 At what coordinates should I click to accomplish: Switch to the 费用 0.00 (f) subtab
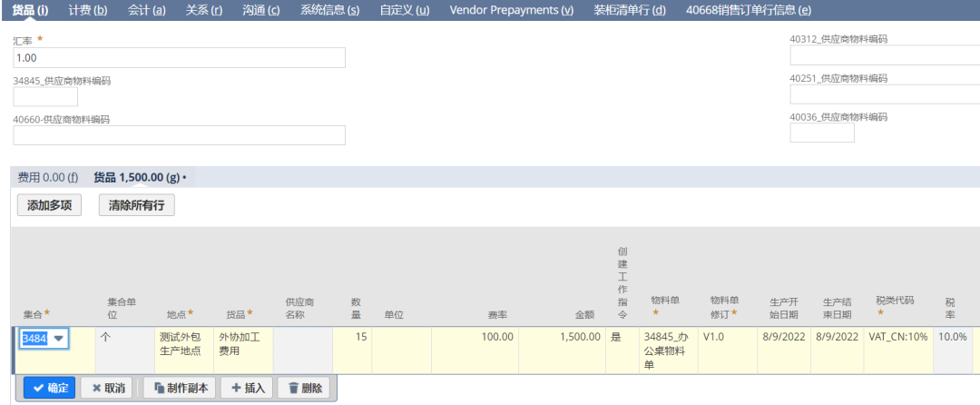coord(47,177)
